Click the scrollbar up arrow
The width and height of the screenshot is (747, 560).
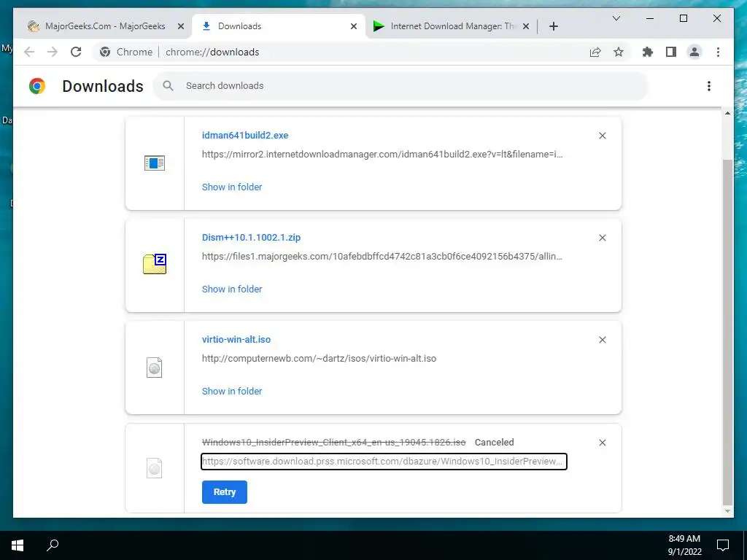click(x=727, y=113)
